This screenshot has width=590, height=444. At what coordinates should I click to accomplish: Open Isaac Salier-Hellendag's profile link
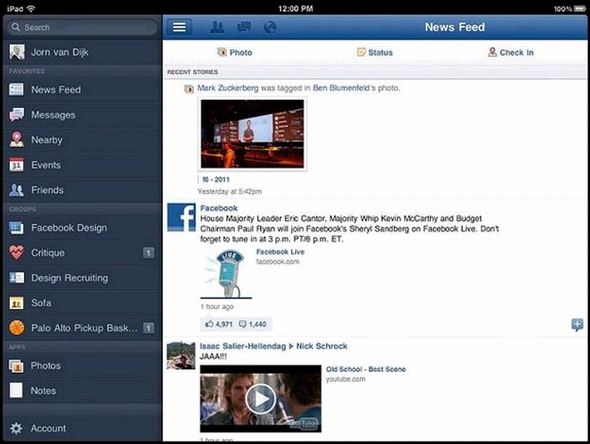[x=243, y=346]
